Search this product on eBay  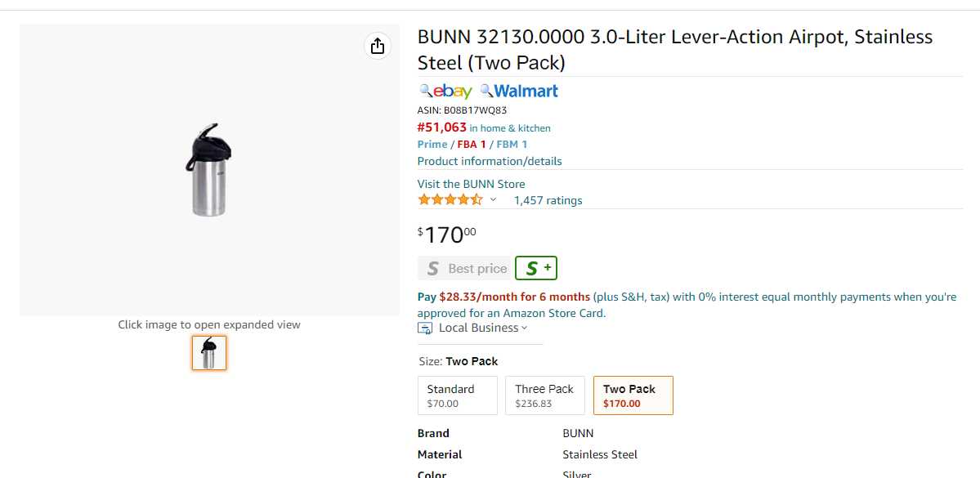(x=445, y=92)
